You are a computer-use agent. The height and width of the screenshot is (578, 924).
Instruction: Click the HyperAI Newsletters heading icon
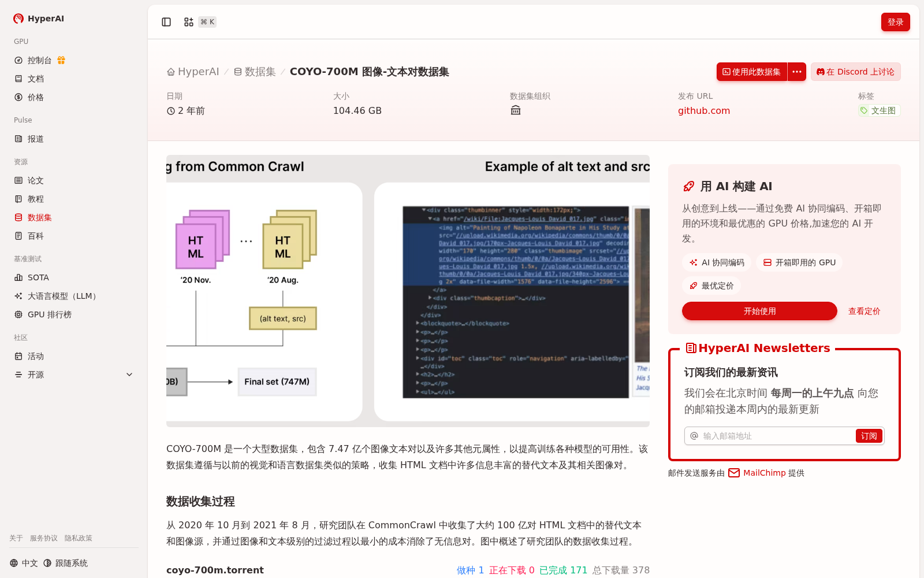pyautogui.click(x=691, y=348)
